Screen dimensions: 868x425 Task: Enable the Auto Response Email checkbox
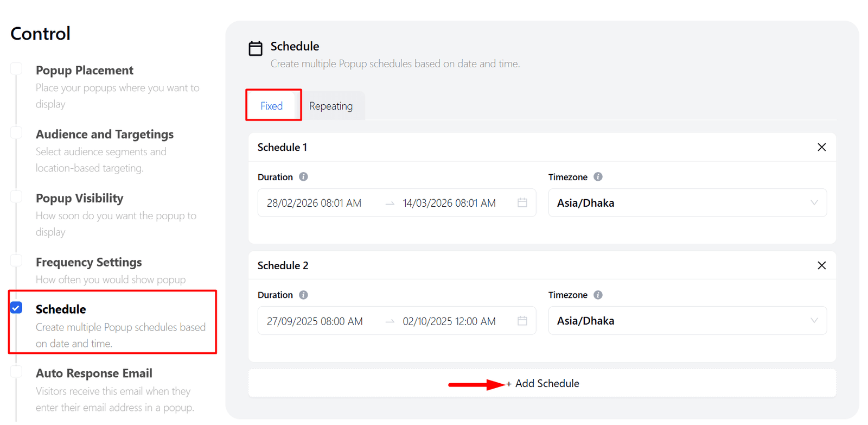[x=16, y=372]
